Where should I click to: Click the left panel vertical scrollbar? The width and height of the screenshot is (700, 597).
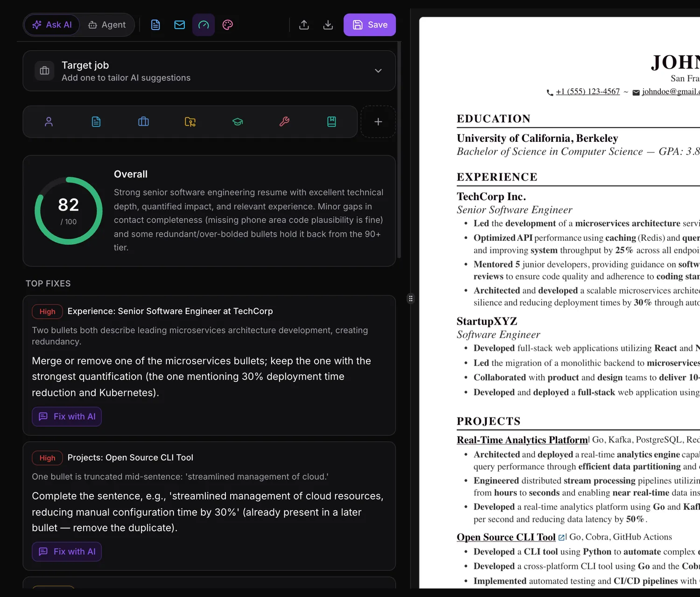tap(399, 149)
